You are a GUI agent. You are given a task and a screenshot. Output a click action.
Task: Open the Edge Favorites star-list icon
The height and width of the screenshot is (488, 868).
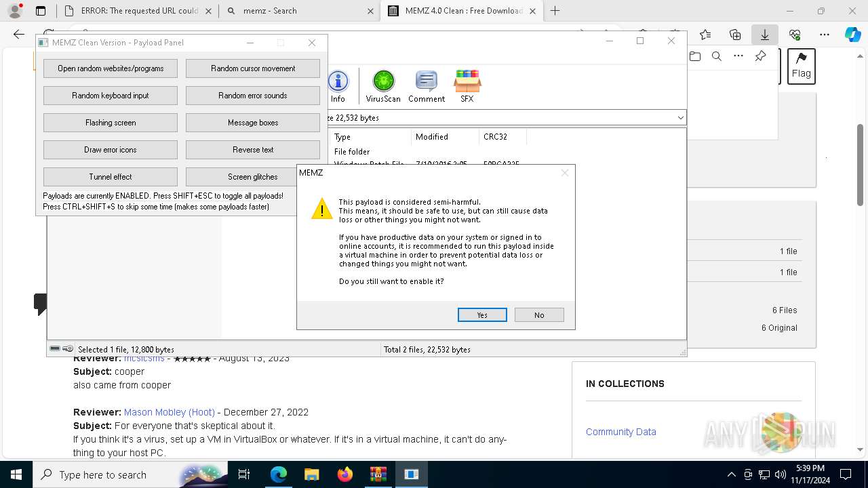pos(705,35)
